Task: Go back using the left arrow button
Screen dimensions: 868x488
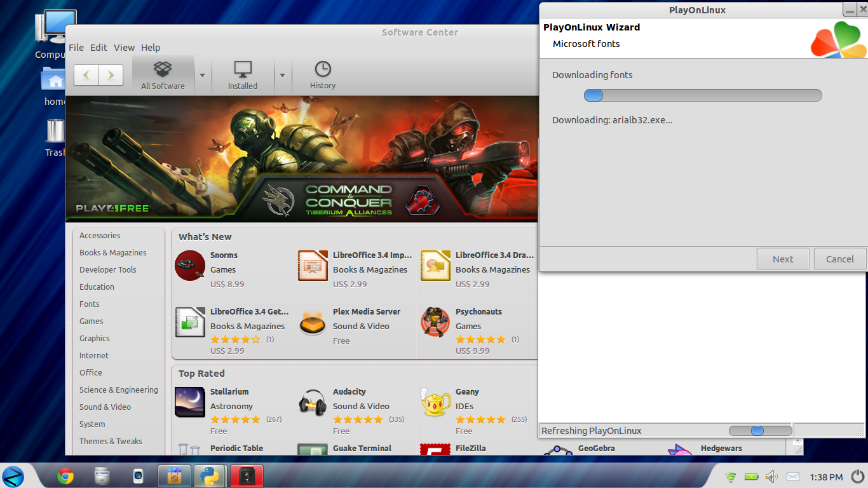Action: tap(86, 75)
